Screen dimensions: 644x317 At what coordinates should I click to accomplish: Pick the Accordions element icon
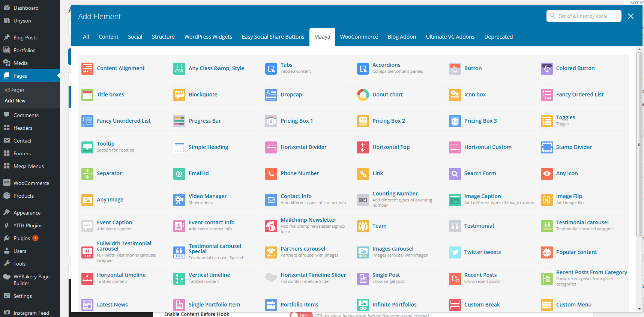tap(363, 69)
